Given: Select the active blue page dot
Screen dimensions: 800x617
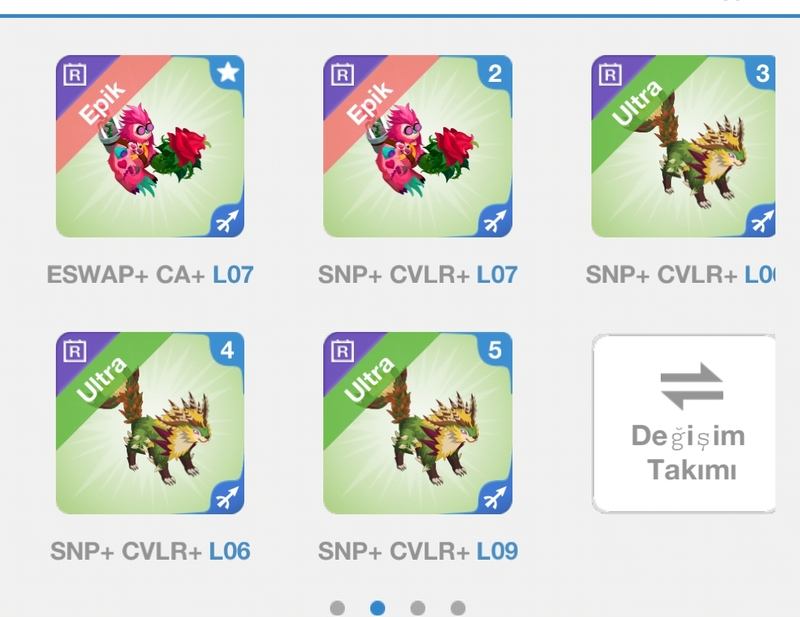Looking at the screenshot, I should click(378, 608).
